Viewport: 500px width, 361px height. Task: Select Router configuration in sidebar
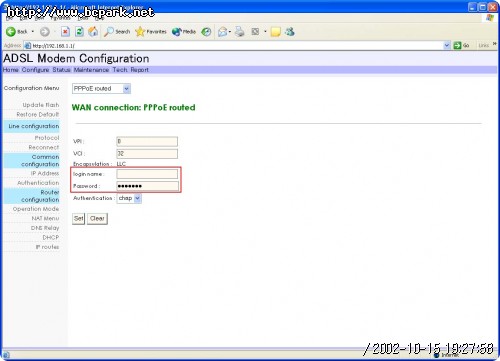pyautogui.click(x=32, y=196)
